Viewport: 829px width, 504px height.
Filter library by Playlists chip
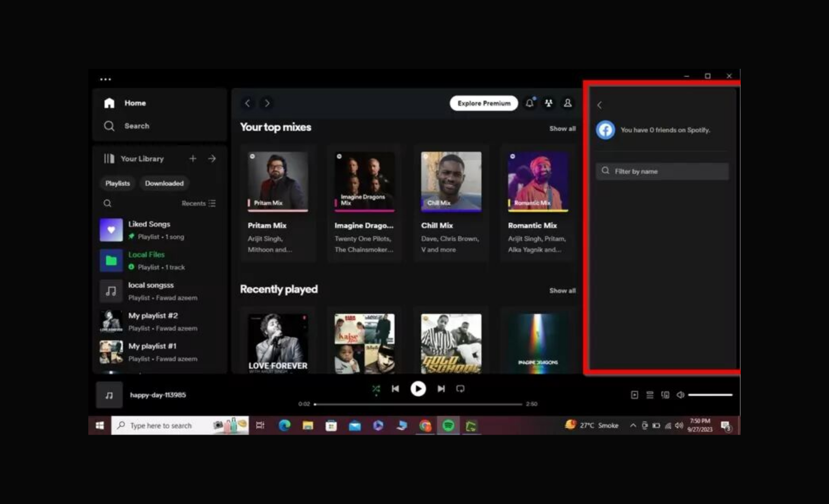coord(118,183)
